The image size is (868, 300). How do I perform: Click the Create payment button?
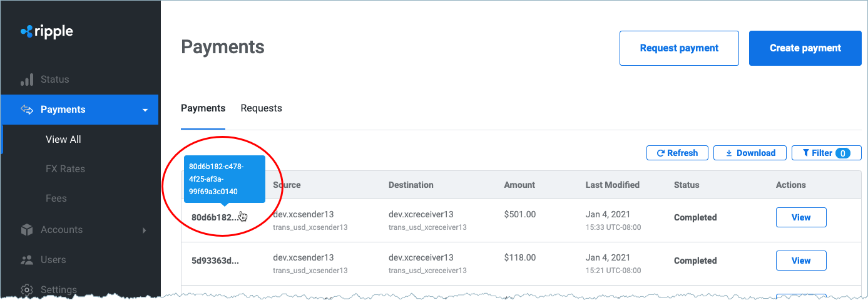pyautogui.click(x=805, y=48)
